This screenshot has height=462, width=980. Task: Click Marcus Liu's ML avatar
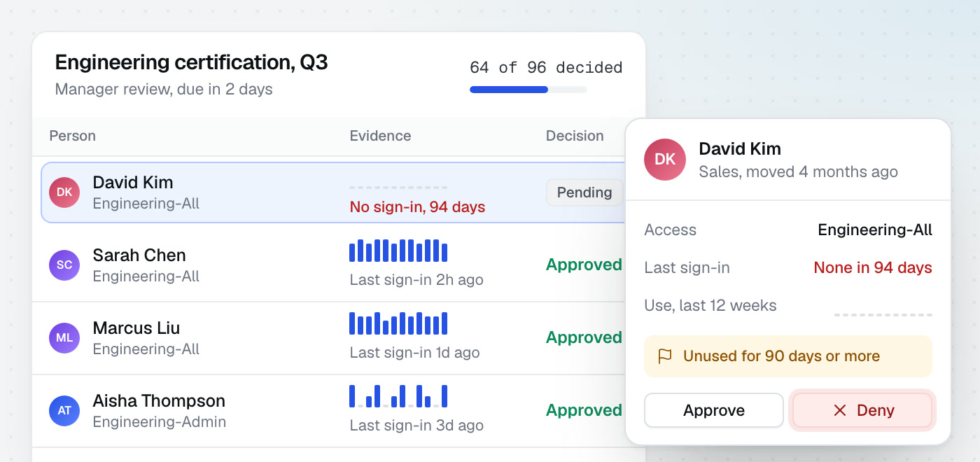click(64, 338)
